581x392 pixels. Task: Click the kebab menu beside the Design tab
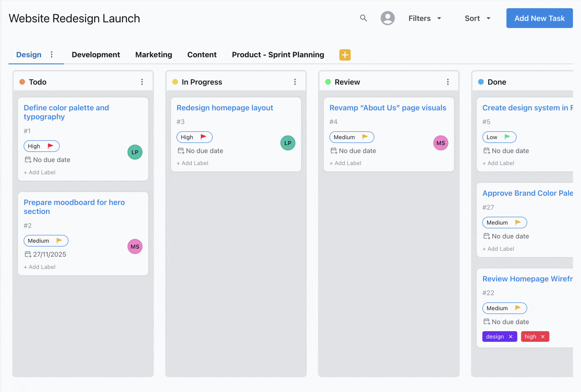(51, 55)
